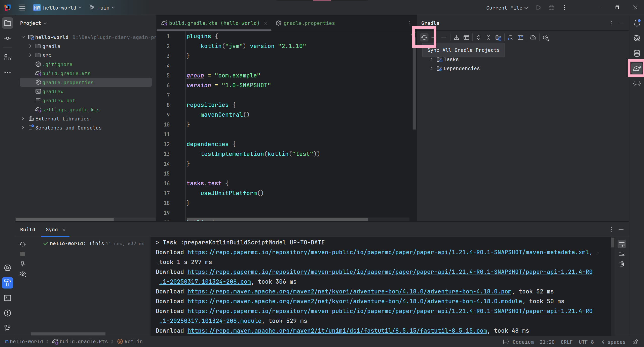Open Gradle settings with the gear icon
This screenshot has width=644, height=347.
[545, 37]
